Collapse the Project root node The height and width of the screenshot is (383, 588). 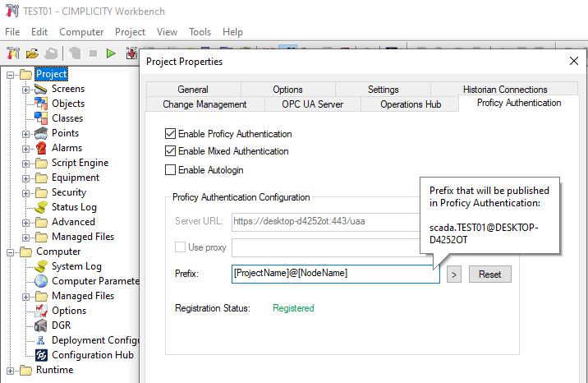pos(10,75)
